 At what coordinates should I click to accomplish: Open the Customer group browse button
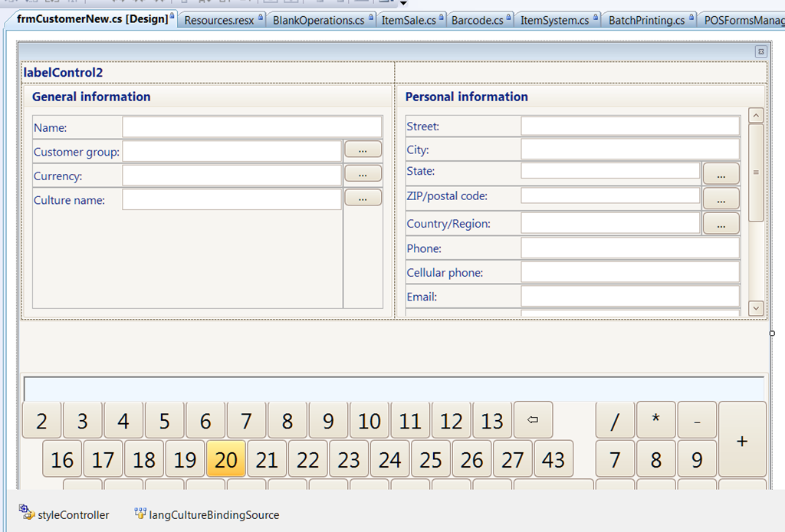[x=363, y=149]
